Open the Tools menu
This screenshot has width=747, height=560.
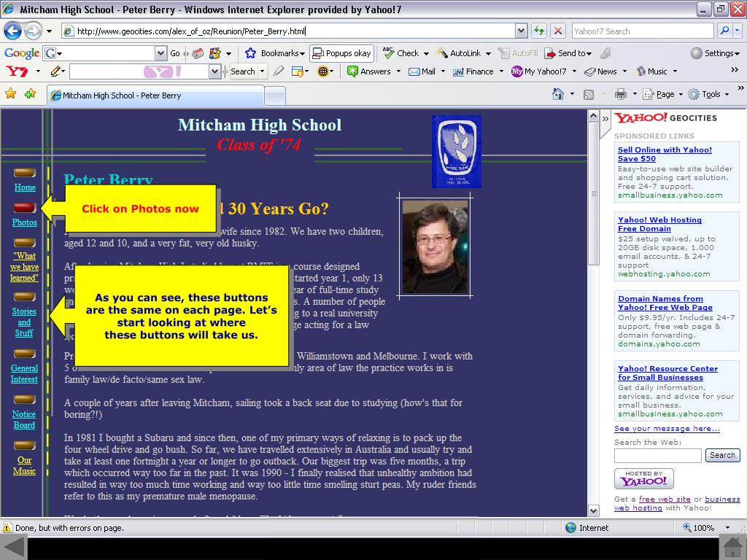[x=709, y=94]
